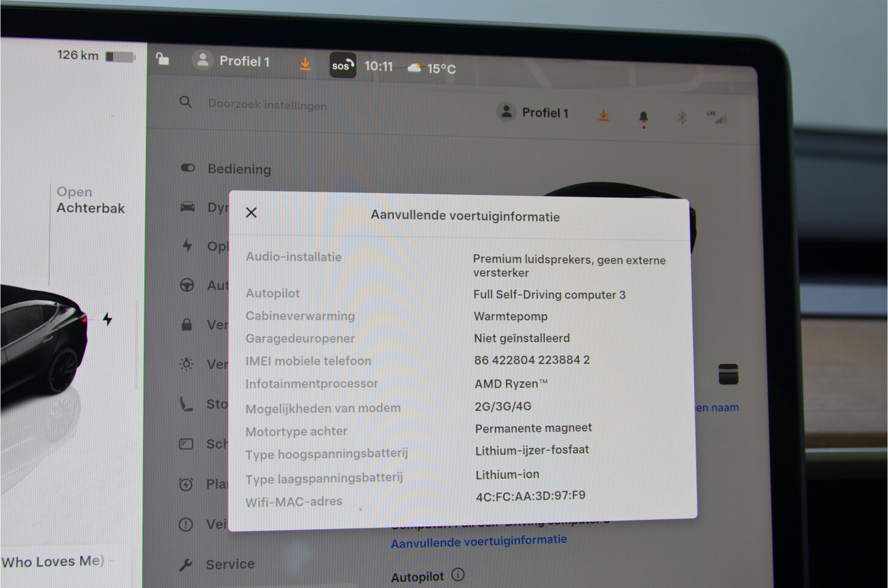Tap the charging bolt icon beside the car

pyautogui.click(x=108, y=319)
